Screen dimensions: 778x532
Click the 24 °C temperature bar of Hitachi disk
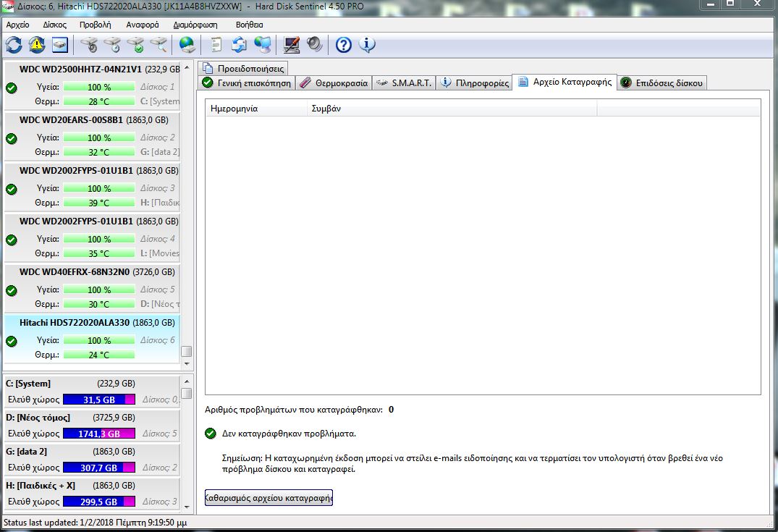tap(98, 355)
